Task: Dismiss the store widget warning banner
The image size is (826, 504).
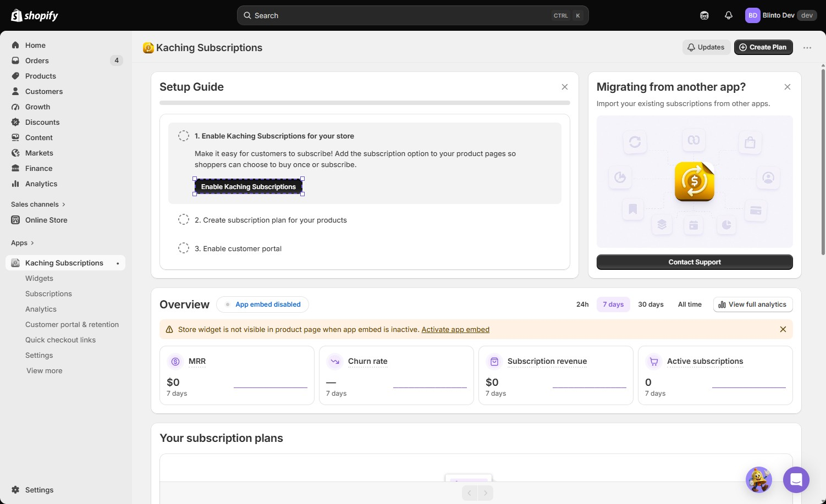Action: pyautogui.click(x=783, y=329)
